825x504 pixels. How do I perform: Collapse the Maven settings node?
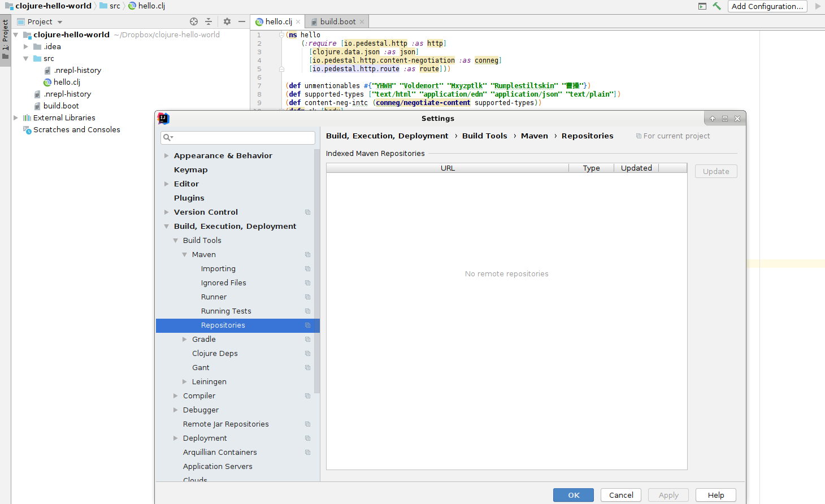(185, 255)
